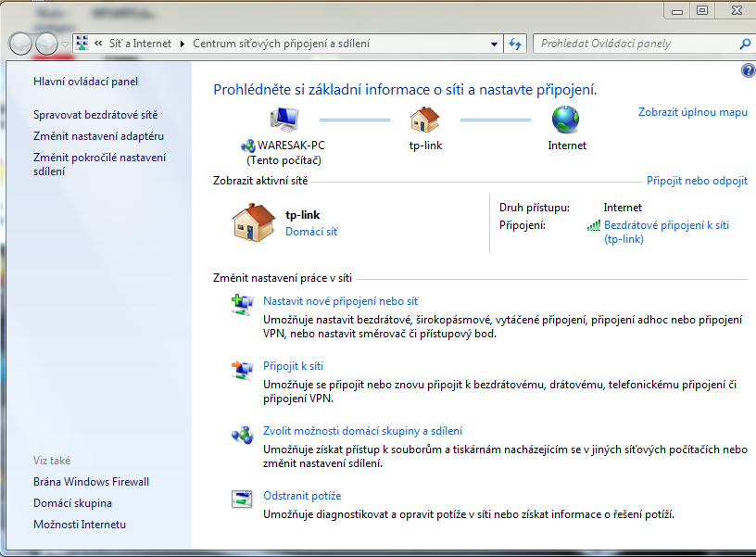
Task: Click Zobrazit úplnou mapu link
Action: click(x=693, y=112)
